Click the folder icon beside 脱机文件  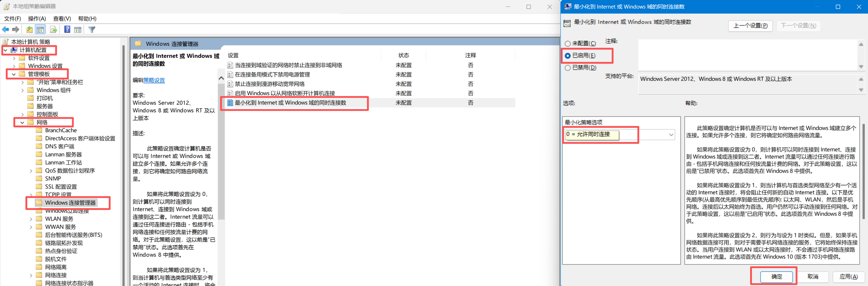click(39, 259)
